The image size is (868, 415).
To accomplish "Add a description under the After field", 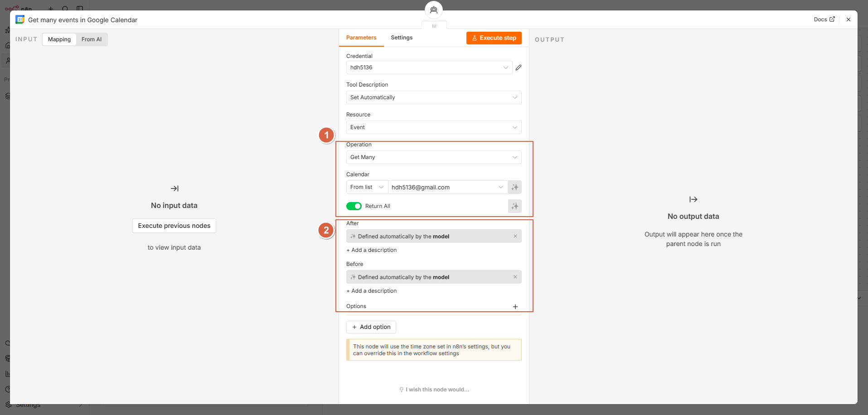I will 372,250.
